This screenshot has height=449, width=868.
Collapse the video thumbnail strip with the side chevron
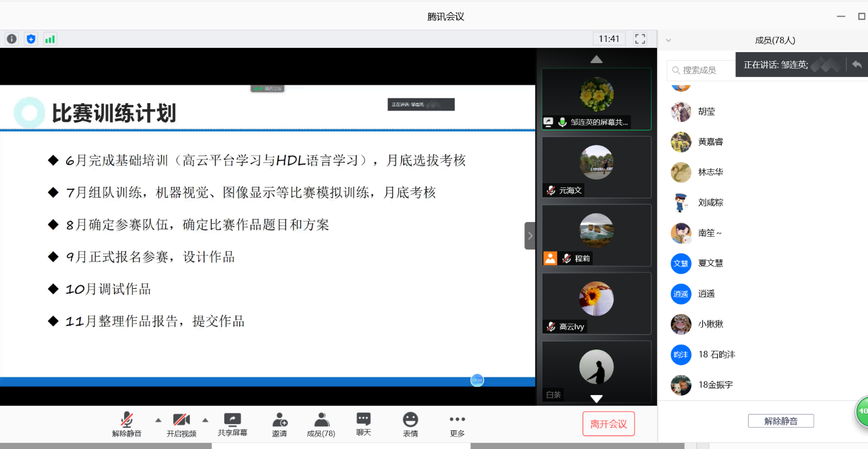pyautogui.click(x=530, y=235)
